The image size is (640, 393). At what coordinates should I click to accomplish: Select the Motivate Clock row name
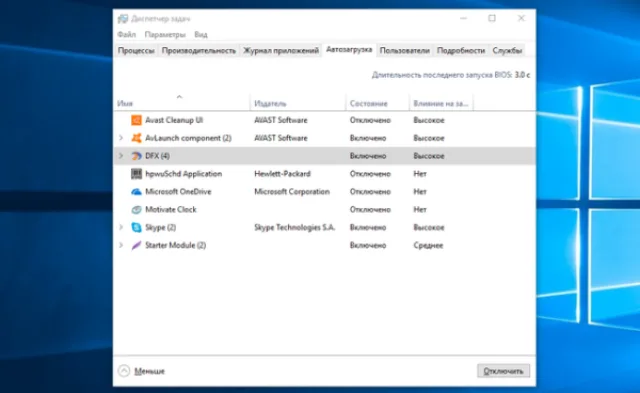pos(171,210)
